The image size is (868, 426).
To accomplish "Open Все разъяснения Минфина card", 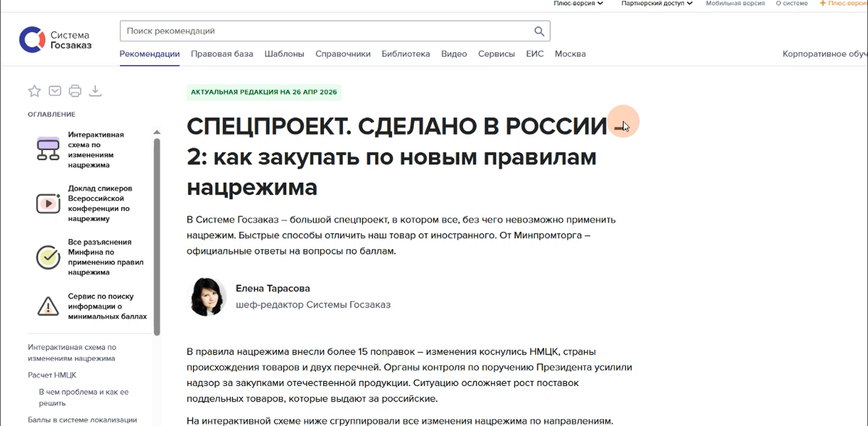I will coord(92,257).
